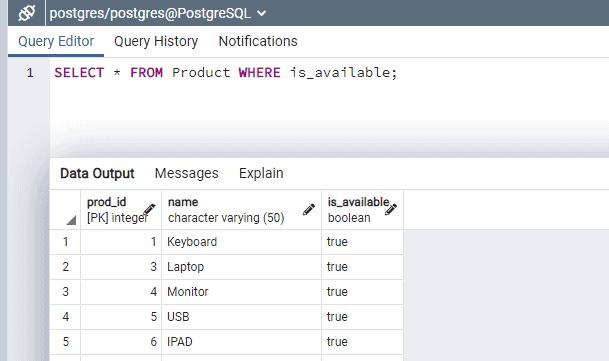
Task: Click the select-all triangle in grid corner
Action: point(71,221)
